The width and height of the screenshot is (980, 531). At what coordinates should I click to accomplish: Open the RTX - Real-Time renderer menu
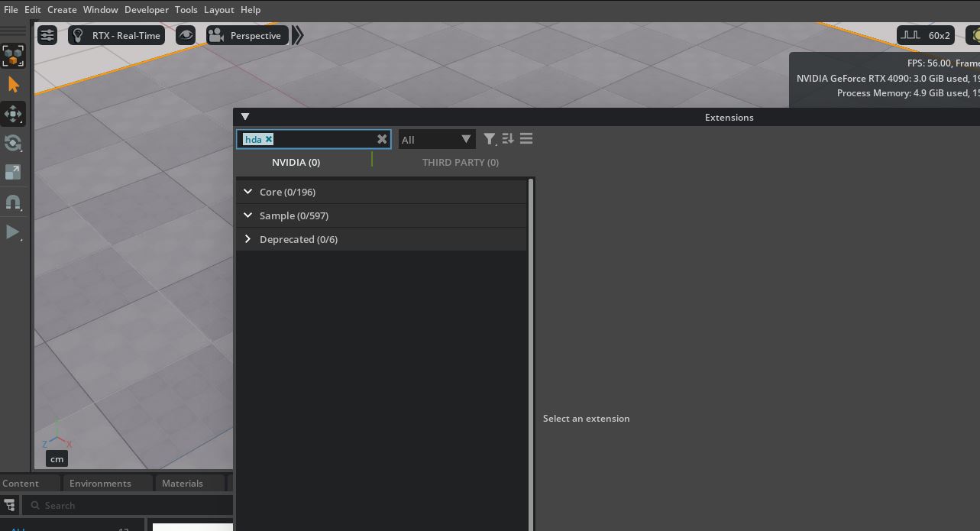(x=116, y=35)
